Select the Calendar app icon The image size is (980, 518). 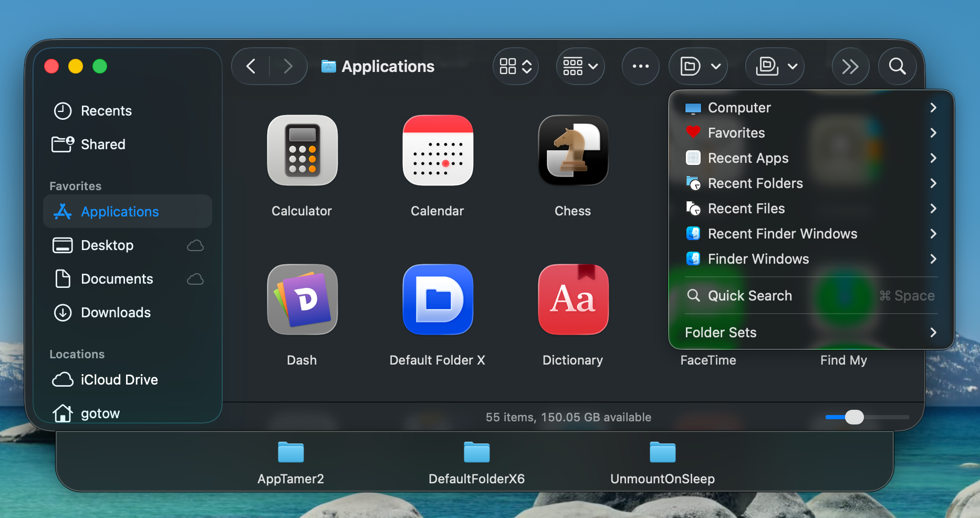(x=437, y=150)
